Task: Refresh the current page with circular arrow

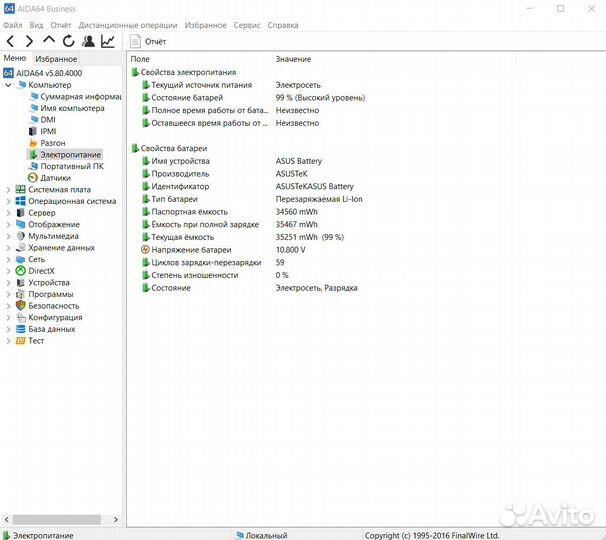Action: coord(68,41)
